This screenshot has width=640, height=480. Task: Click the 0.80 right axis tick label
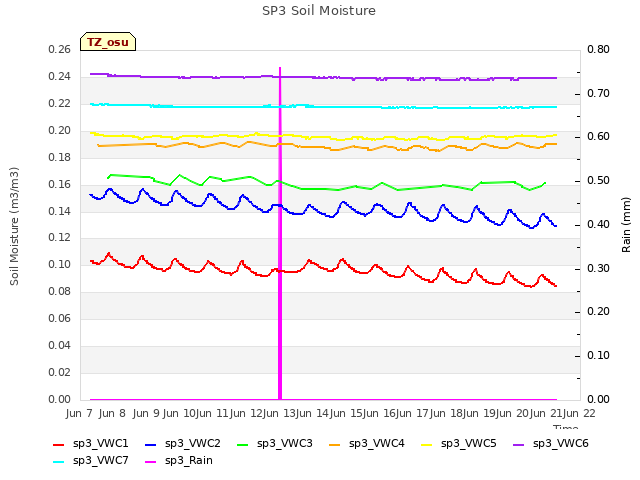(598, 49)
